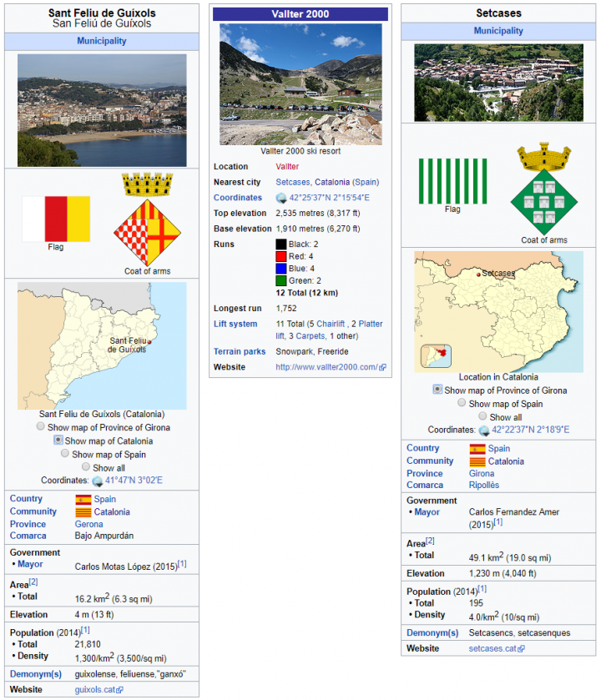Click Catalonia flag icon in Sant Feliu infobox
Image resolution: width=601 pixels, height=700 pixels.
(x=83, y=512)
